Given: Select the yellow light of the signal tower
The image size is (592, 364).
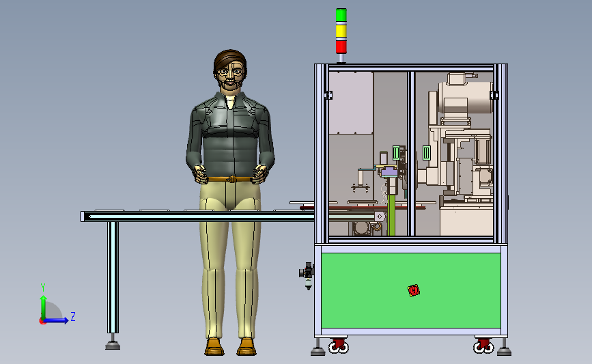Looking at the screenshot, I should (341, 31).
